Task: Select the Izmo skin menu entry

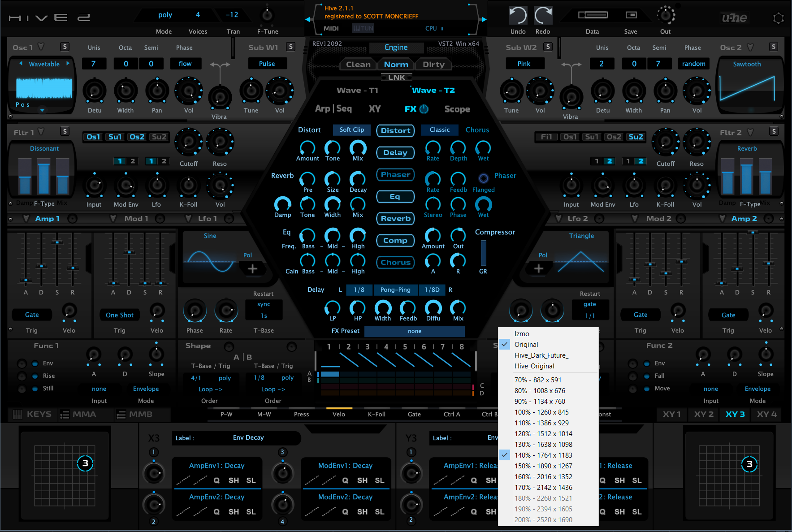Action: pos(548,334)
